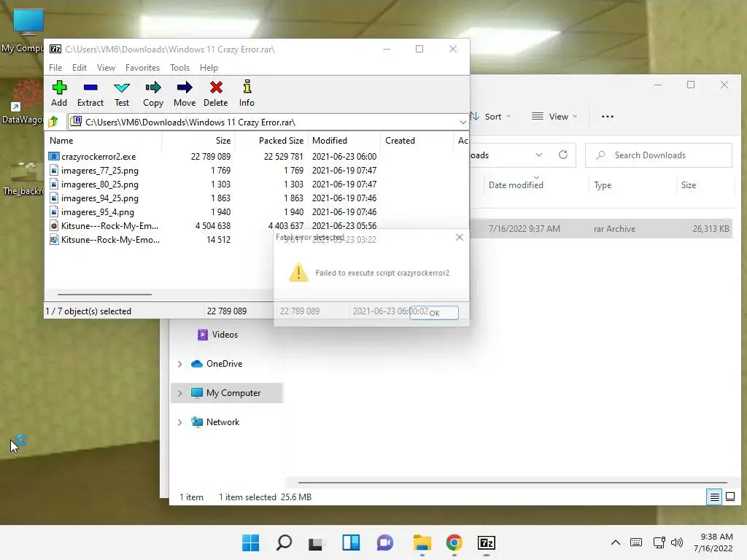Open Sort dropdown in File Explorer
The image size is (747, 560).
tap(491, 117)
